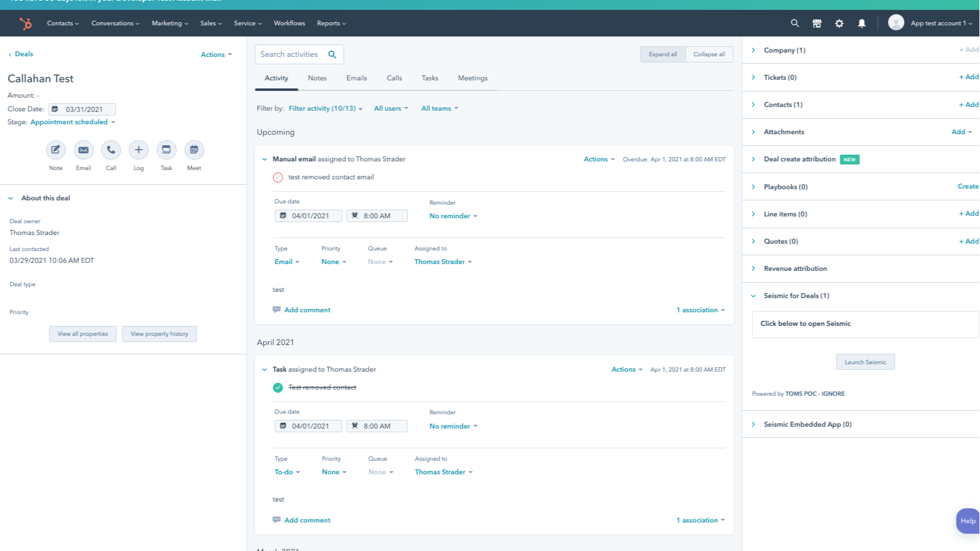The image size is (980, 551).
Task: Collapse the Seismic for Deals section
Action: [753, 296]
